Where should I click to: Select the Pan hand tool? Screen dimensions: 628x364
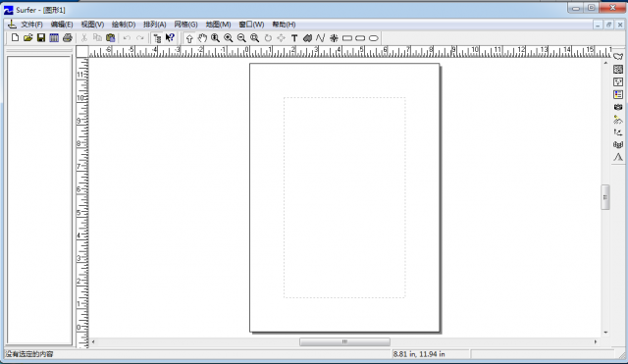coord(202,38)
